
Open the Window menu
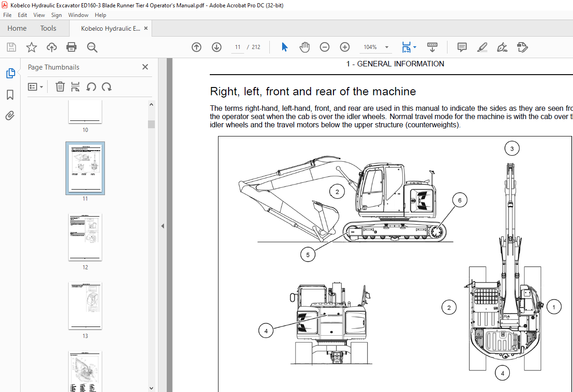point(78,15)
